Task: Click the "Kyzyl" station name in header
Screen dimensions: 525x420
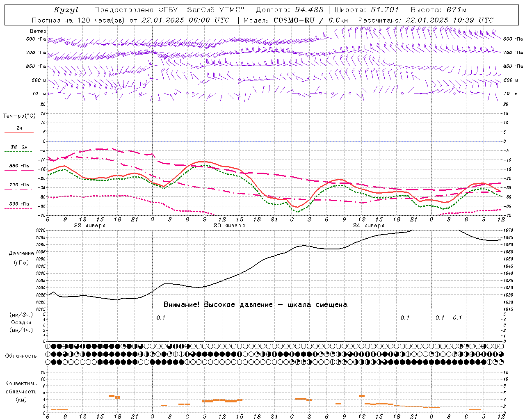Action: pos(66,10)
